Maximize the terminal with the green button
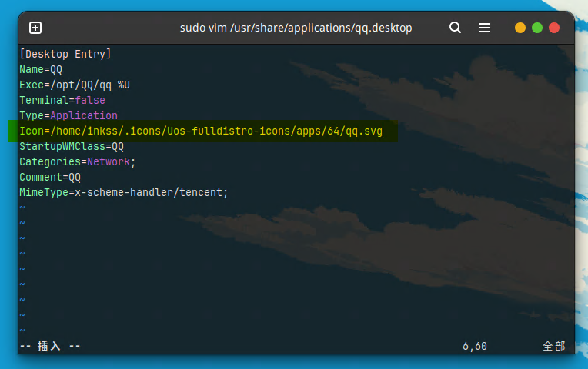This screenshot has height=369, width=588. 537,28
